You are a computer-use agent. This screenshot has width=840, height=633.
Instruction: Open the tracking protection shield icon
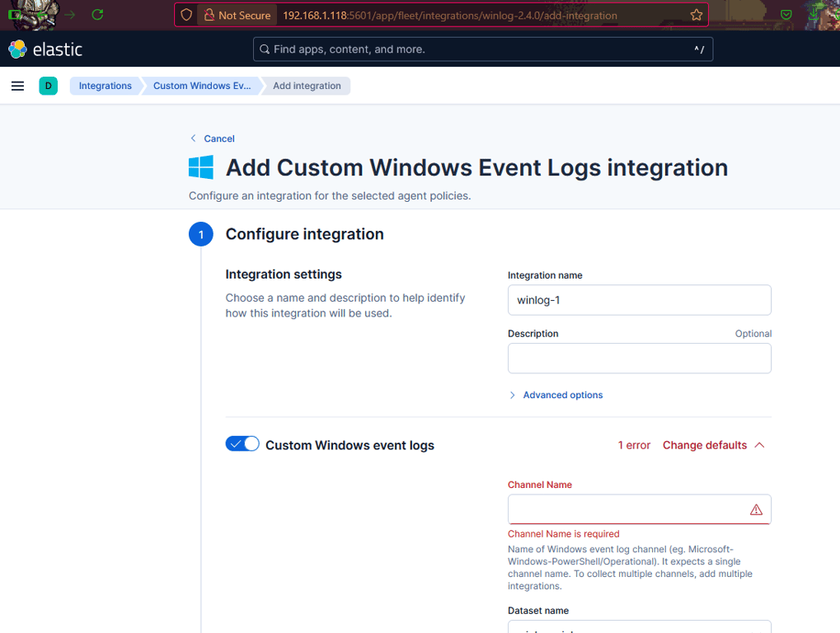tap(186, 15)
